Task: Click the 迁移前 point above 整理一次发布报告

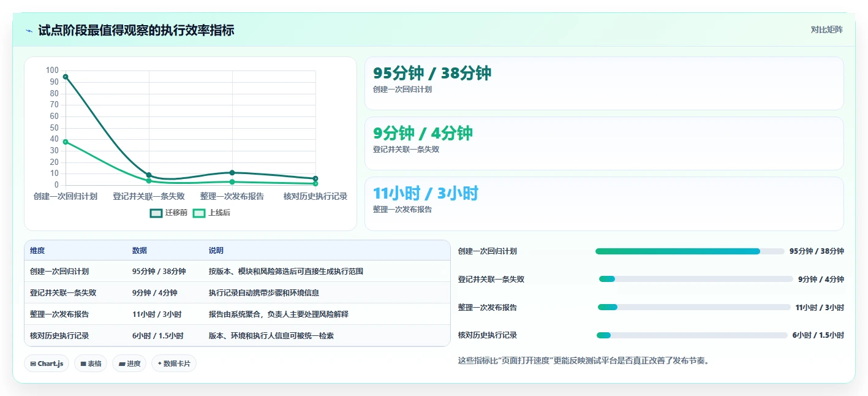Action: coord(232,173)
